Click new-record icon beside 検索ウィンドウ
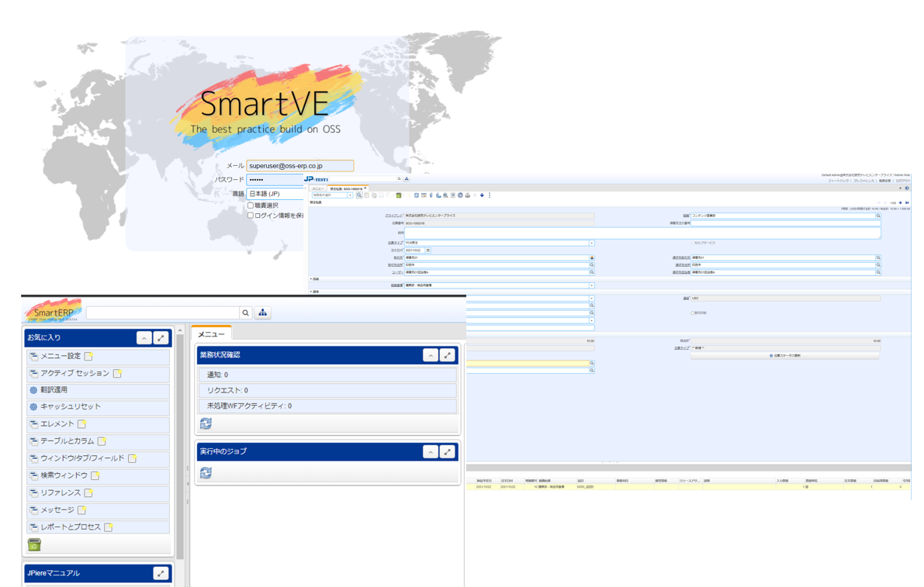Image resolution: width=924 pixels, height=587 pixels. [x=95, y=475]
